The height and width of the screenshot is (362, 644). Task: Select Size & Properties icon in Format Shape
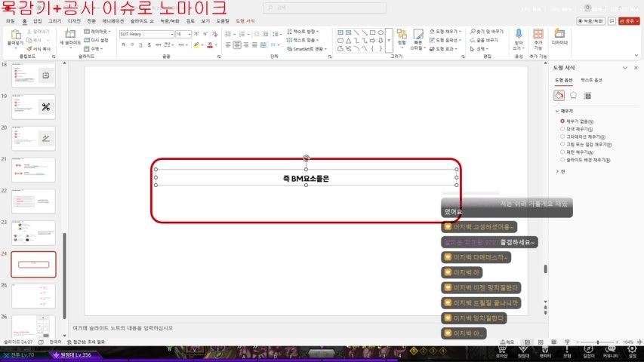(x=587, y=96)
